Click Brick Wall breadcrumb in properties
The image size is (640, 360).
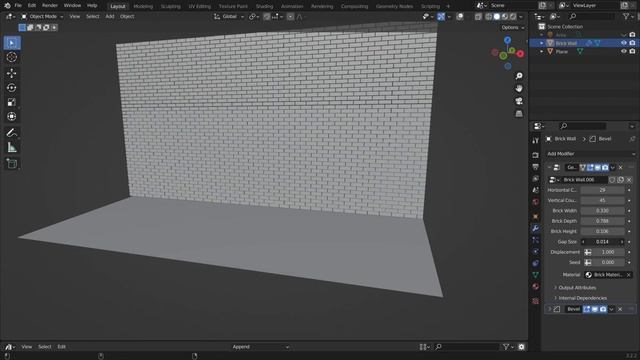[x=565, y=139]
